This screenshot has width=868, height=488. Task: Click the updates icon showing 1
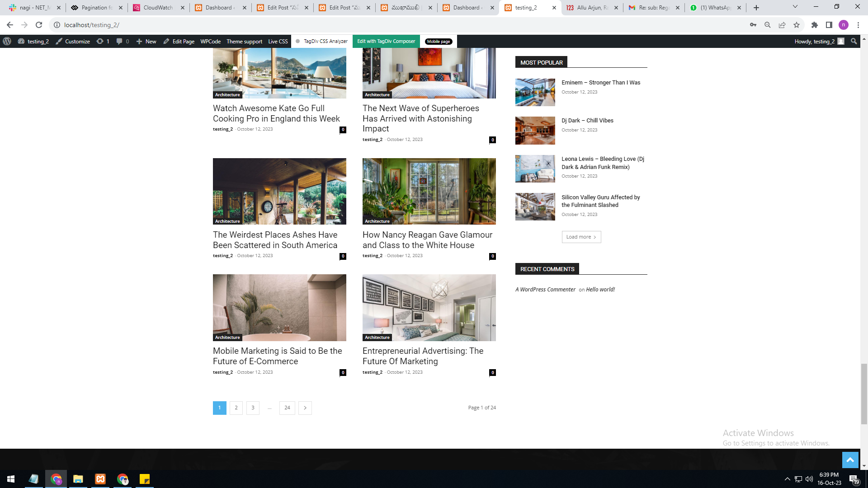[103, 41]
